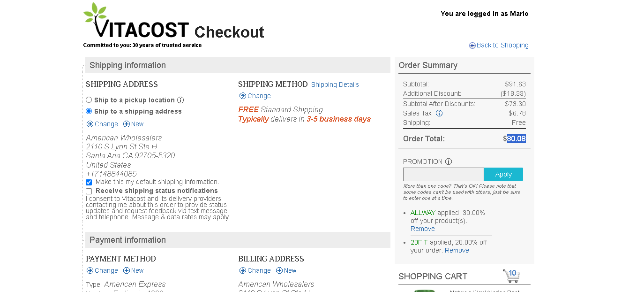Select Ship to a pickup location
The width and height of the screenshot is (644, 292).
(89, 100)
